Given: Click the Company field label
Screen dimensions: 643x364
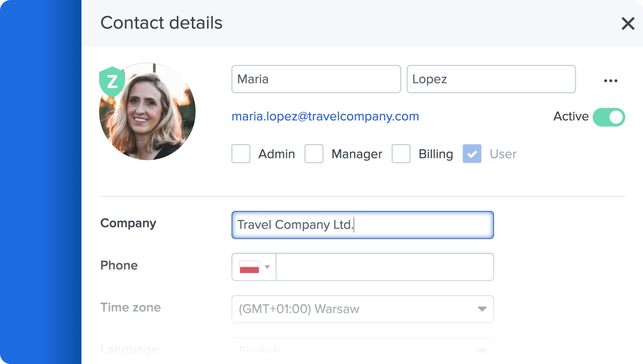Looking at the screenshot, I should [x=128, y=223].
